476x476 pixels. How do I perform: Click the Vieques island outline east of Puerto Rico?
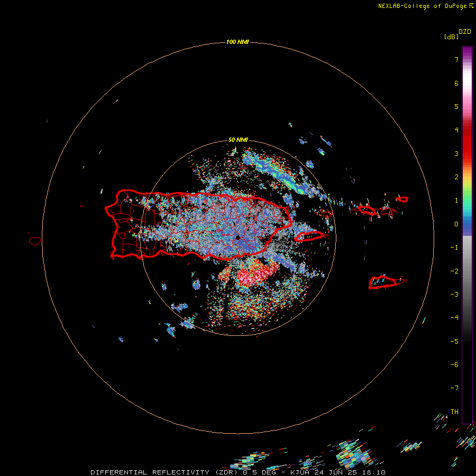[x=308, y=236]
